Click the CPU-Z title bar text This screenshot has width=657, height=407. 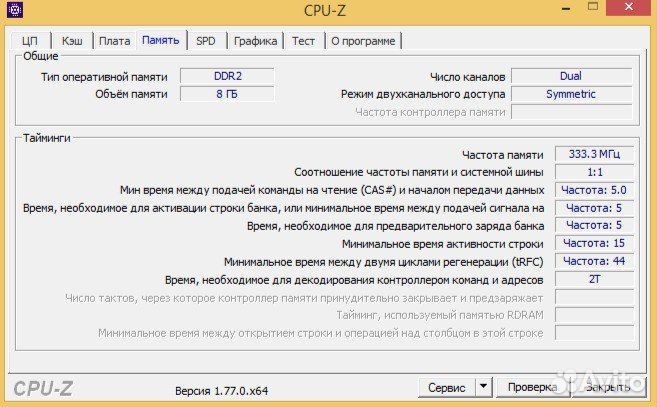pyautogui.click(x=325, y=10)
